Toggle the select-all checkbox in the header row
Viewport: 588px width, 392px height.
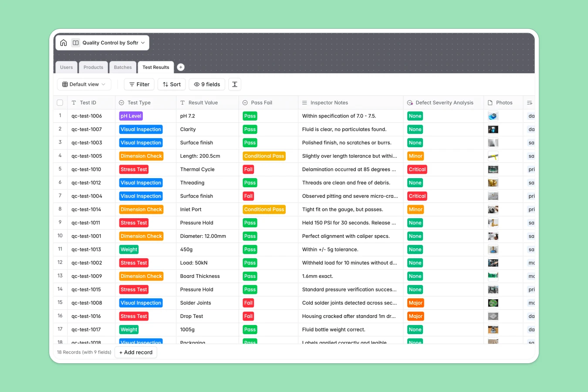coord(60,102)
